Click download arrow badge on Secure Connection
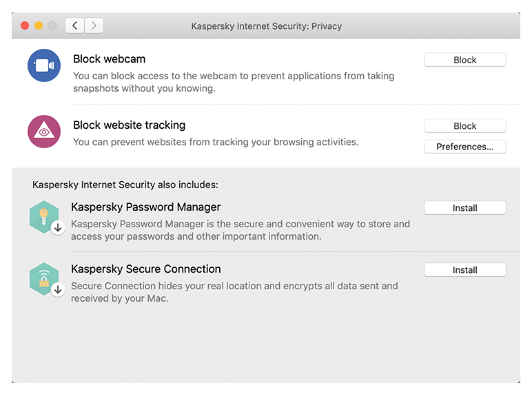The width and height of the screenshot is (532, 396). click(x=58, y=290)
